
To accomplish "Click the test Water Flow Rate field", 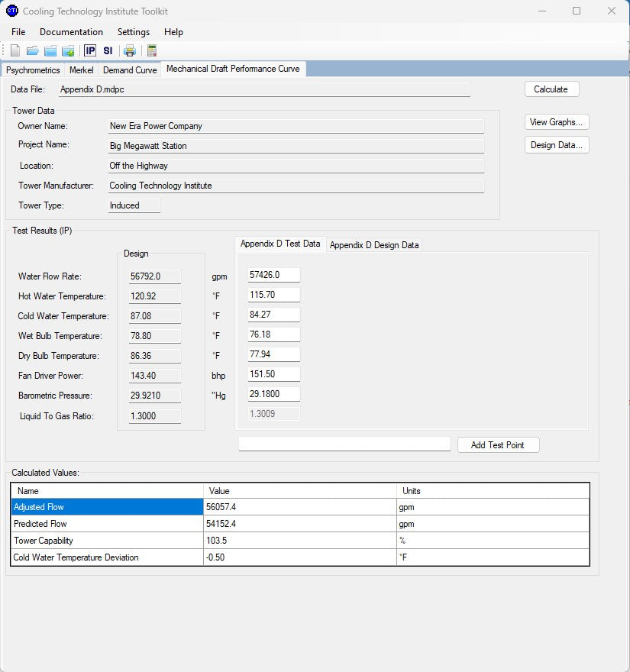I will pos(274,275).
